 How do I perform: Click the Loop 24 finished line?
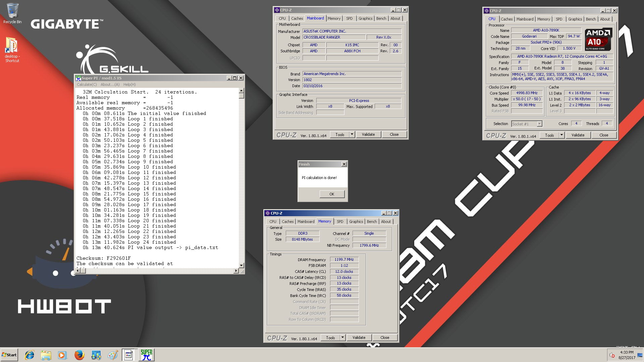click(129, 242)
